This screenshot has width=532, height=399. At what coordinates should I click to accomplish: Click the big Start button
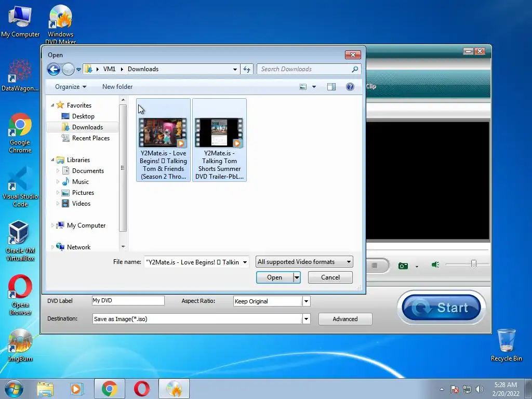(x=441, y=308)
